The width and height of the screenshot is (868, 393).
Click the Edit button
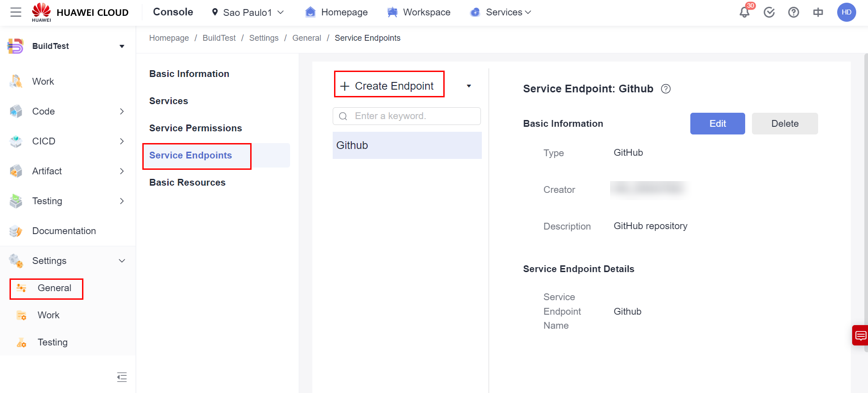[x=717, y=124]
